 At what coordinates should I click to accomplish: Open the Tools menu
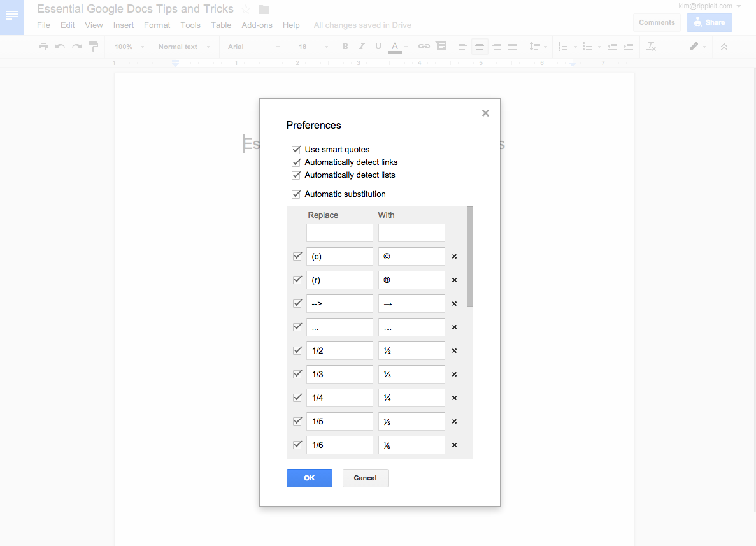point(190,25)
